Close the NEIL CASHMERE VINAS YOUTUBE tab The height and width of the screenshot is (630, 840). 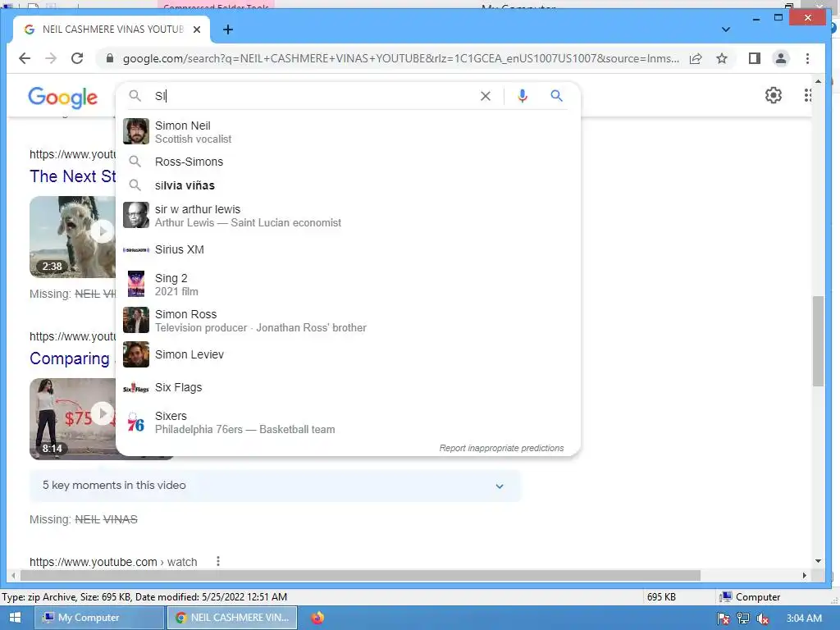[x=197, y=30]
